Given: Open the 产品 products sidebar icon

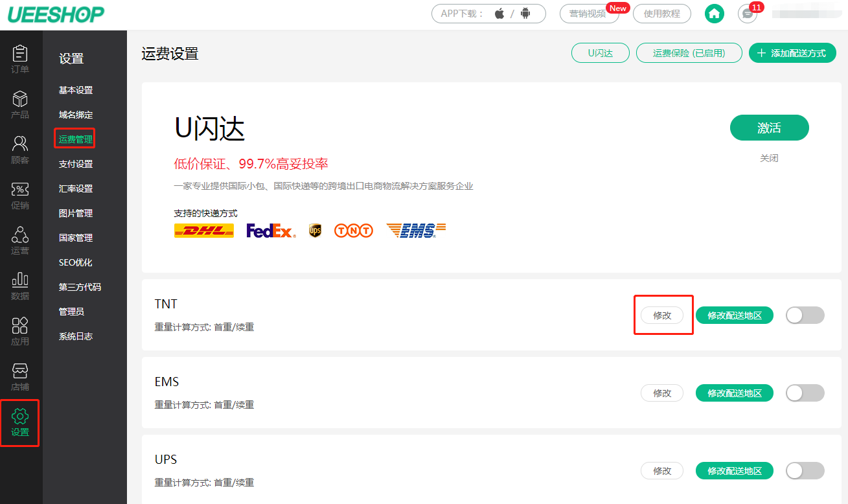Looking at the screenshot, I should (20, 104).
